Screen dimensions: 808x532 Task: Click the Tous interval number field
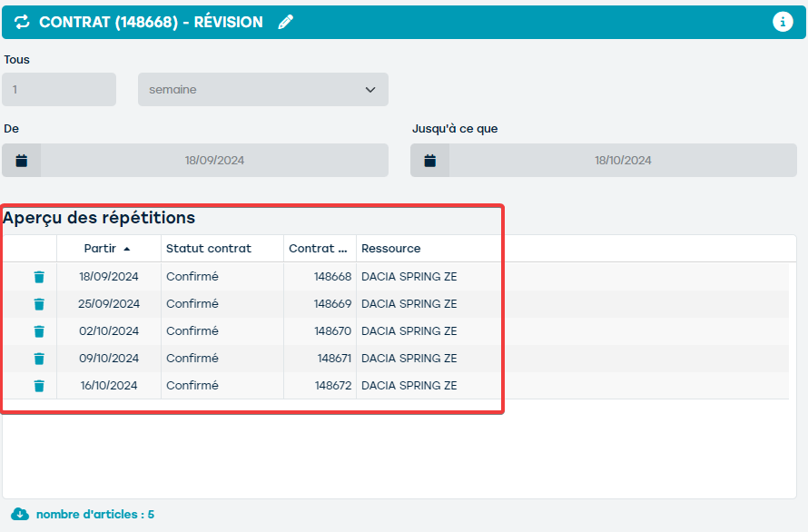coord(59,90)
